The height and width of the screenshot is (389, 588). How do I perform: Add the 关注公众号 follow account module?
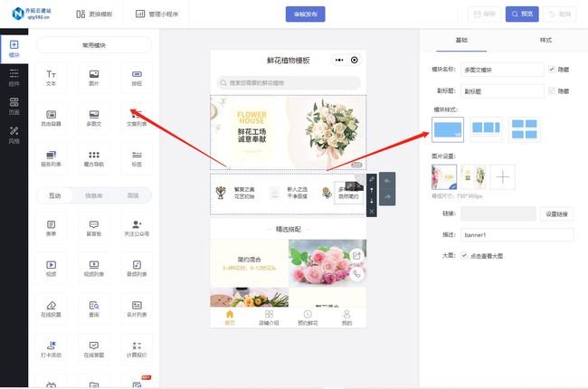pyautogui.click(x=137, y=228)
